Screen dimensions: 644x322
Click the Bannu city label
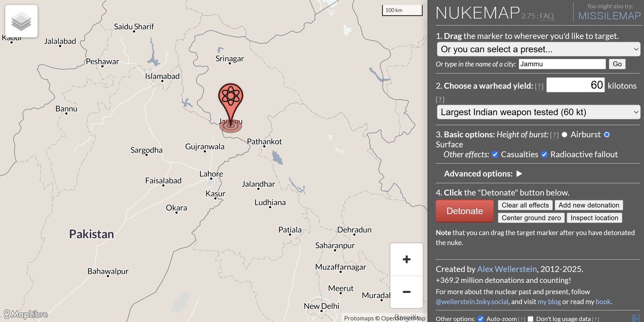66,109
